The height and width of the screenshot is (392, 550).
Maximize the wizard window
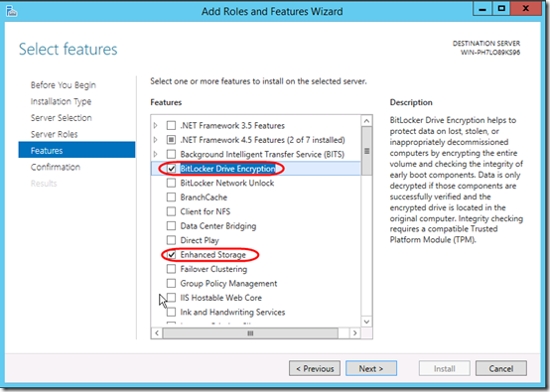tap(501, 9)
